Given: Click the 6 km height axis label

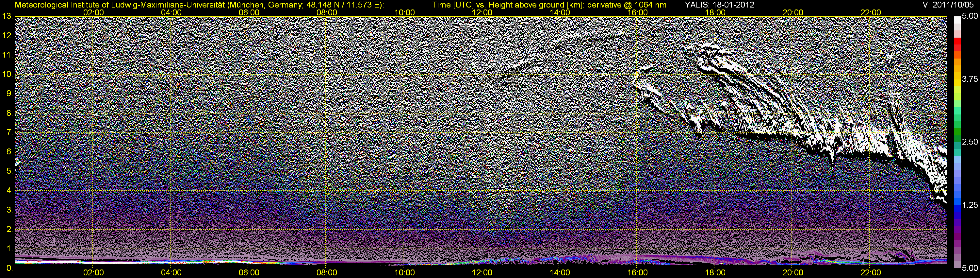Looking at the screenshot, I should (10, 152).
